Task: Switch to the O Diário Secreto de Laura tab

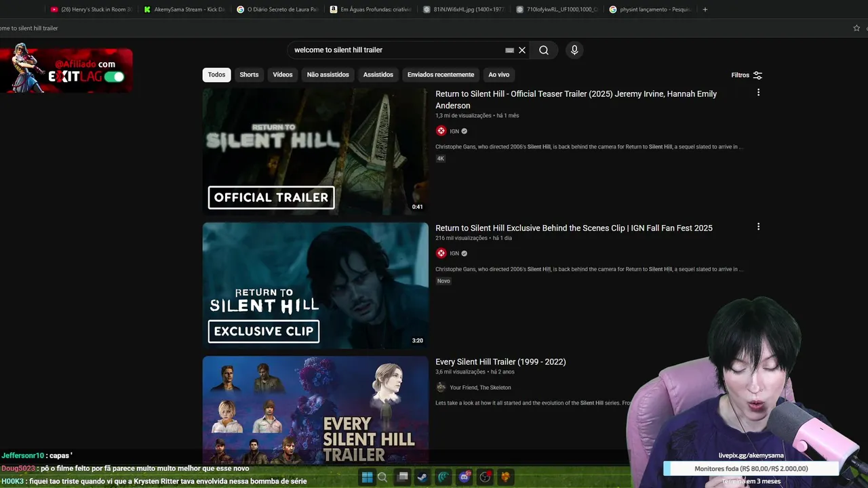Action: tap(277, 9)
